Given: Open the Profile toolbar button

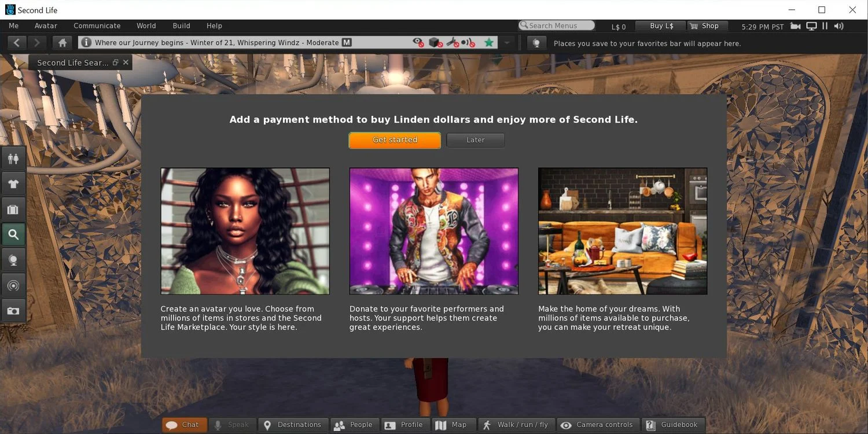Looking at the screenshot, I should [405, 425].
